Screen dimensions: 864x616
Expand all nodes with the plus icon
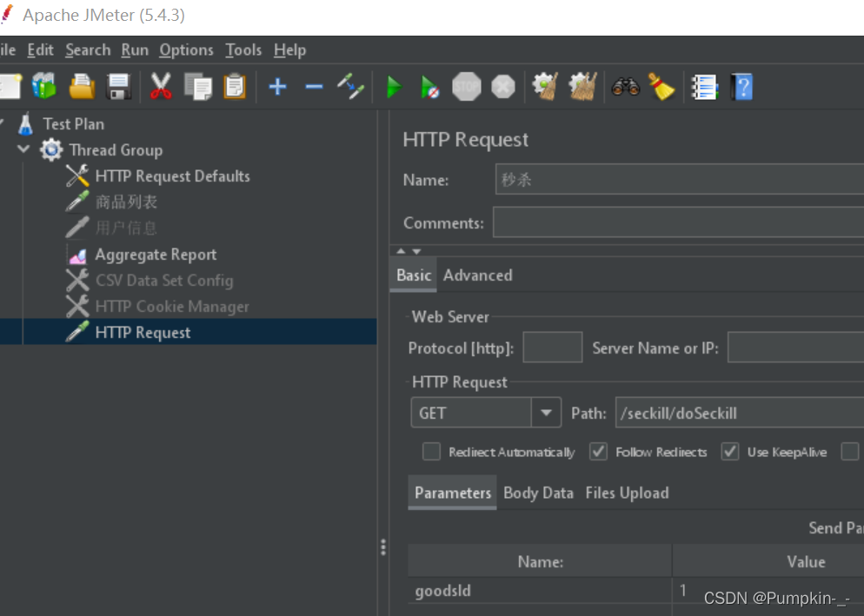tap(277, 87)
